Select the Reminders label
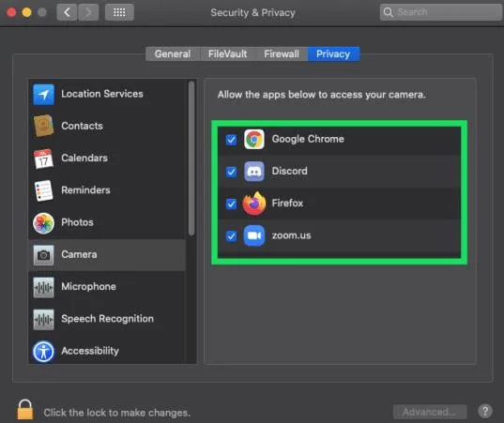The width and height of the screenshot is (504, 423). pyautogui.click(x=85, y=190)
